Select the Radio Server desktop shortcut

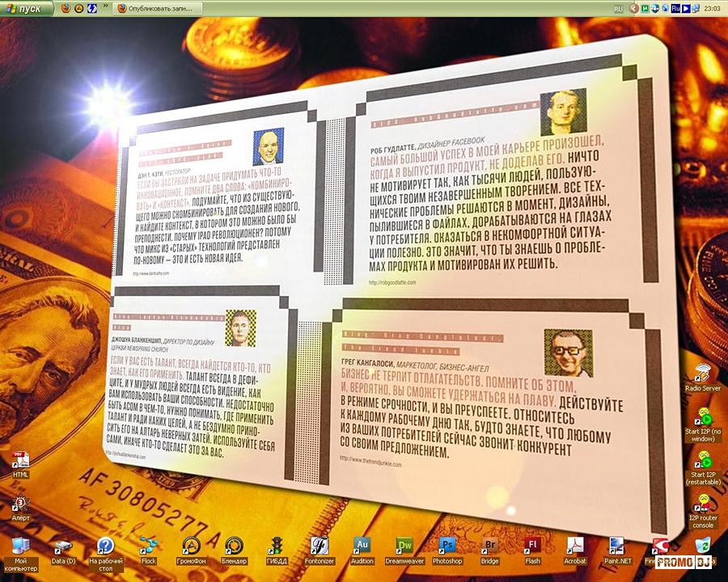pos(702,377)
